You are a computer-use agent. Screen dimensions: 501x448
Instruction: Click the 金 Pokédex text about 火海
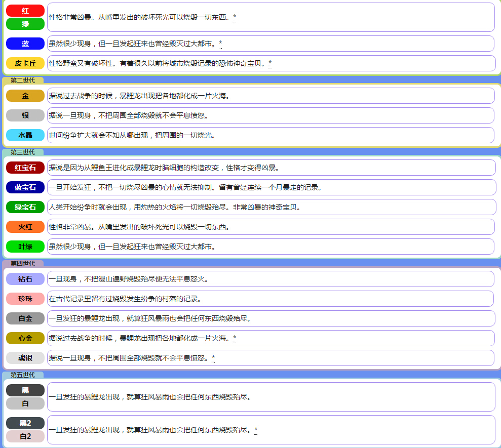139,96
